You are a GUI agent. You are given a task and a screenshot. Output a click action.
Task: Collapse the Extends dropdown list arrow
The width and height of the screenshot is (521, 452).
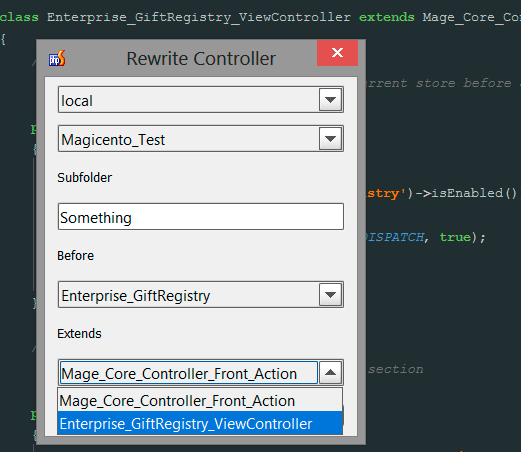(330, 372)
